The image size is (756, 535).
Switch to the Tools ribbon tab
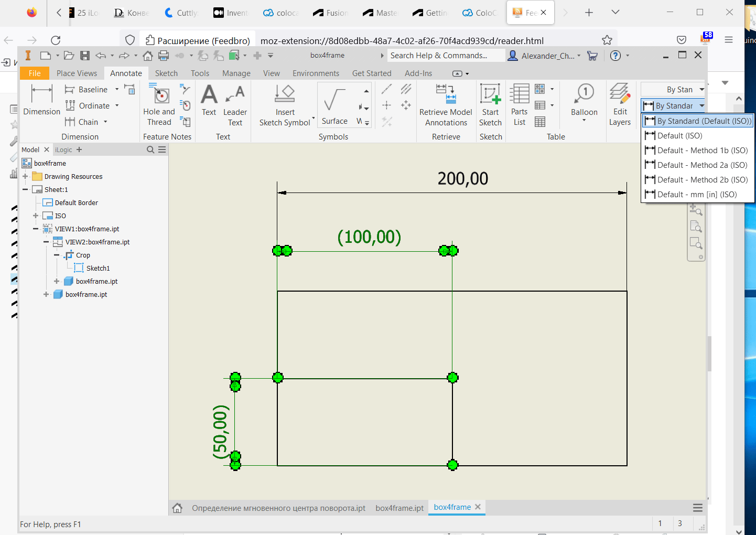click(x=200, y=73)
